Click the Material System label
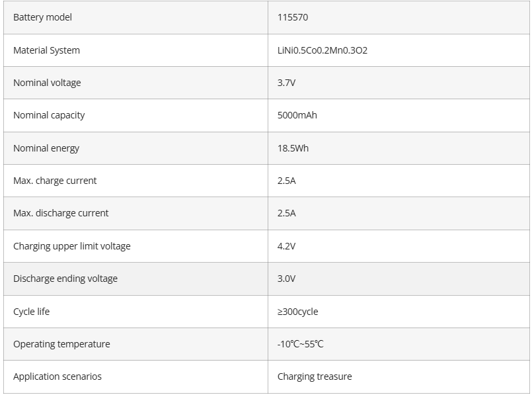The height and width of the screenshot is (395, 532). pyautogui.click(x=46, y=50)
